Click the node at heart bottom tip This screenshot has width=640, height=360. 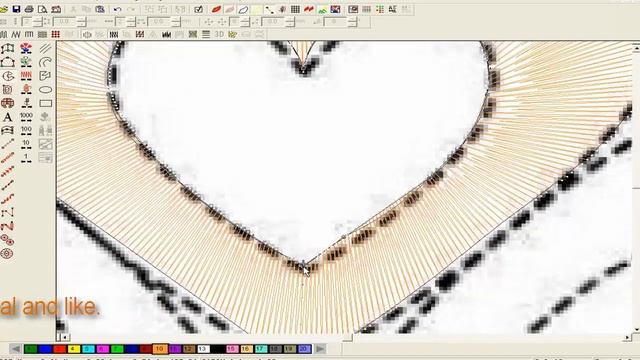(x=303, y=264)
